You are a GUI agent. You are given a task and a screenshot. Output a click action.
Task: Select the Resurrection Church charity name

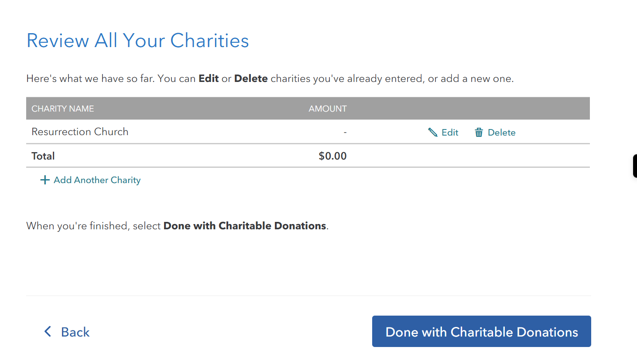click(x=80, y=132)
